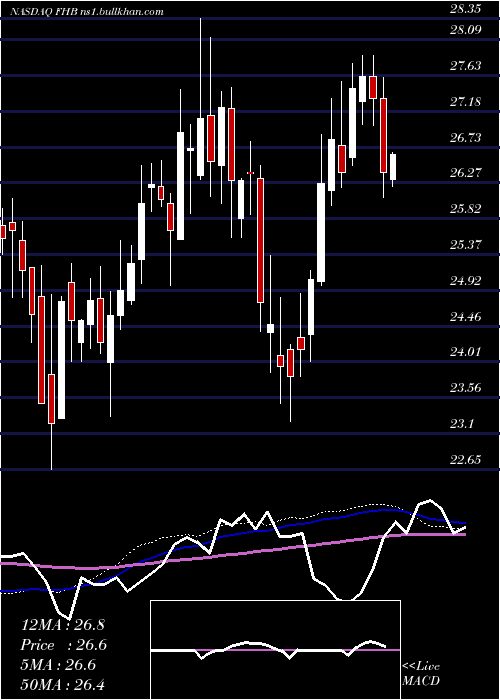Click price label 26.73
Screen dimensions: 500x700
(466, 138)
